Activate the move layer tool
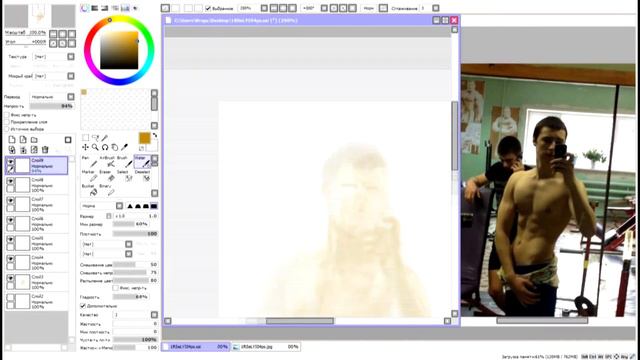Viewport: 640px width, 360px height. (85, 147)
